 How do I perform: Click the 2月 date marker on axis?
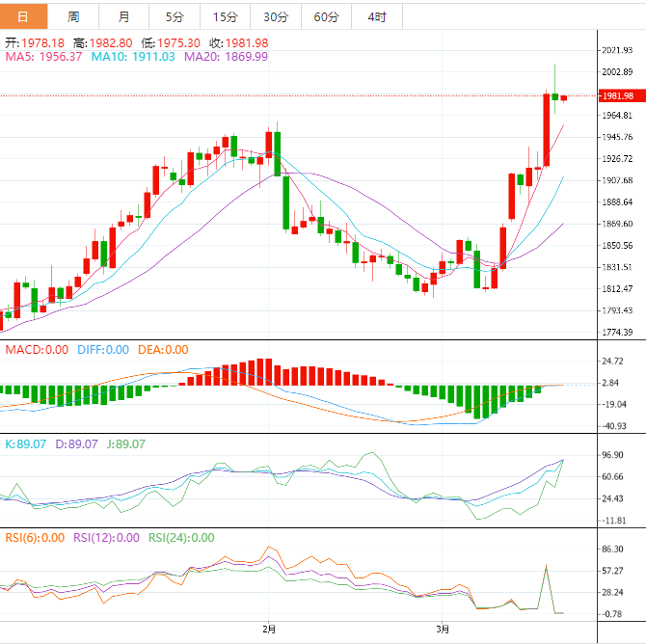coord(269,630)
